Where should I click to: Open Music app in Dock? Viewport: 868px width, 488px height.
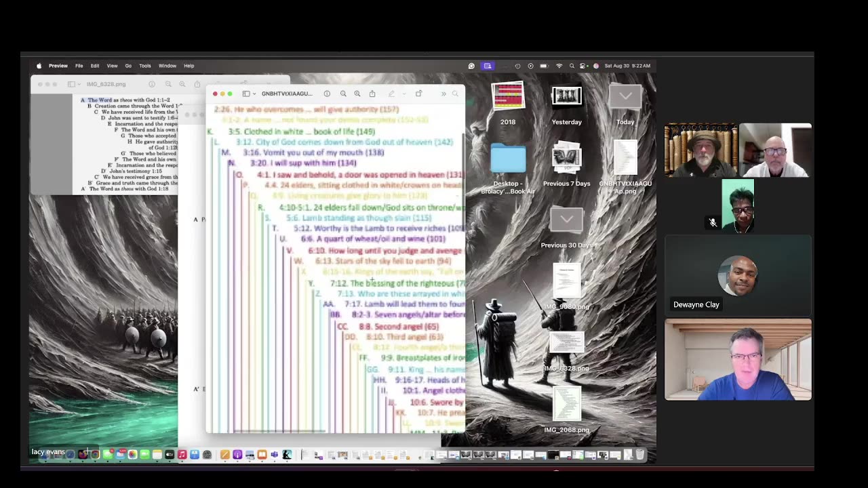point(182,455)
